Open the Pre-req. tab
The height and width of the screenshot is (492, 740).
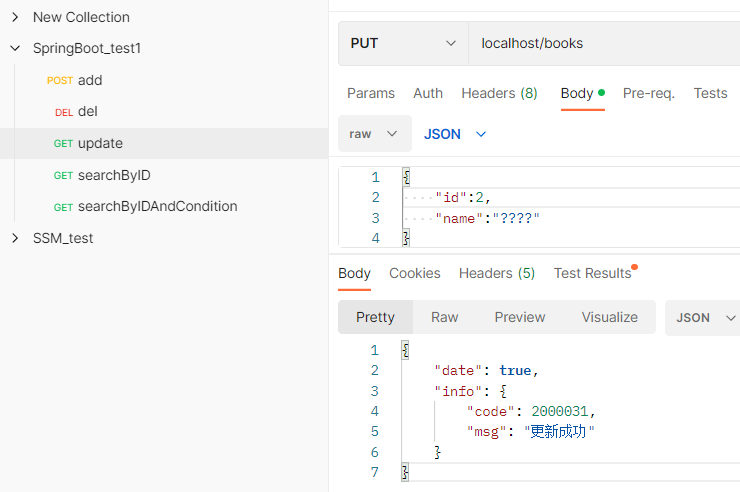click(648, 93)
